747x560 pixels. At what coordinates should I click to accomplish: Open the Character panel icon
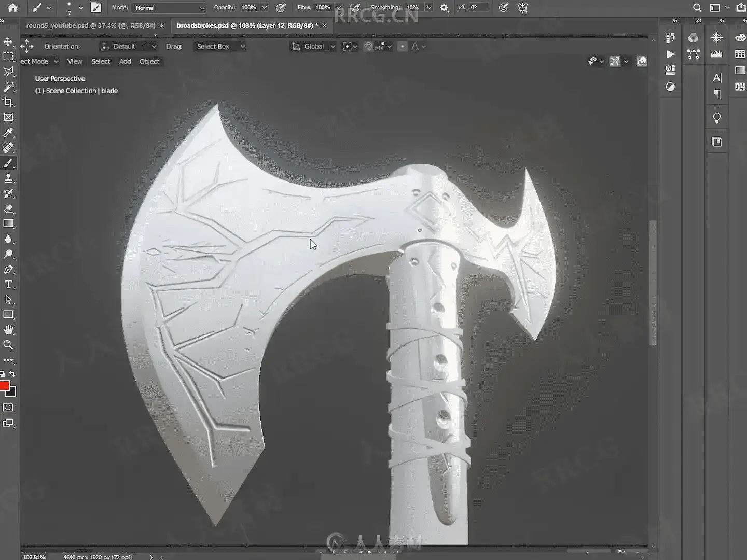point(717,78)
